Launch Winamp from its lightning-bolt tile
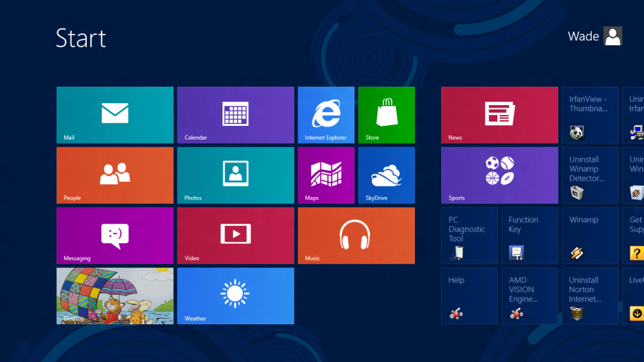 pos(590,235)
